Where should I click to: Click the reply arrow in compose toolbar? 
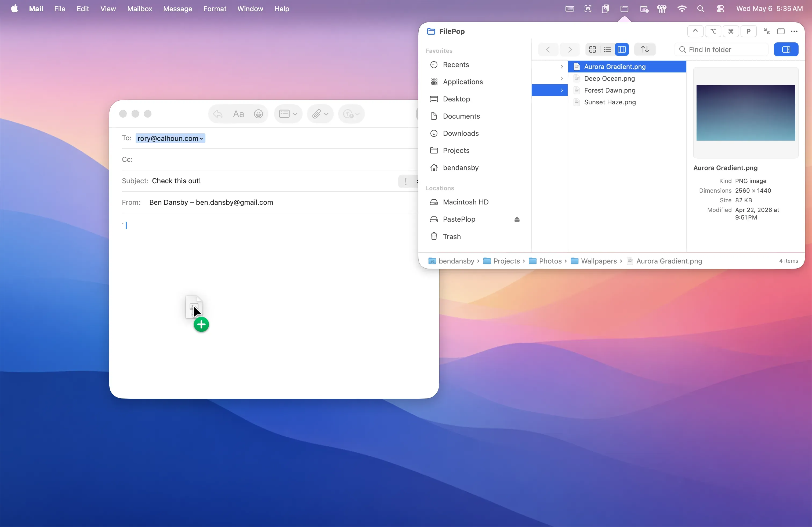(218, 114)
